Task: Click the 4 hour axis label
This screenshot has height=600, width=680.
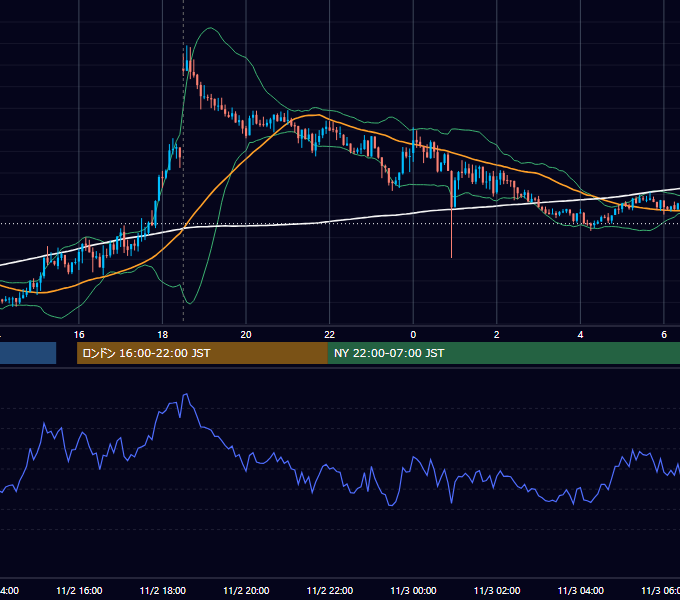Action: 580,335
